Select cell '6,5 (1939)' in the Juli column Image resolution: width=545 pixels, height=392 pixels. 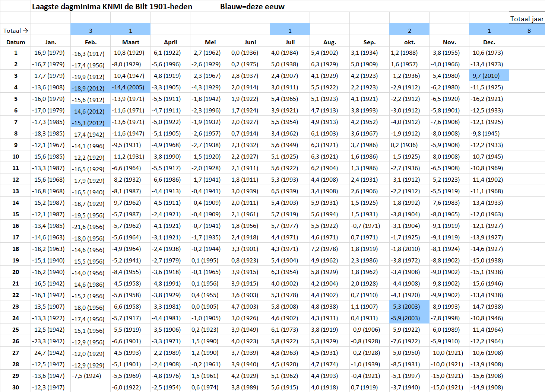point(290,191)
